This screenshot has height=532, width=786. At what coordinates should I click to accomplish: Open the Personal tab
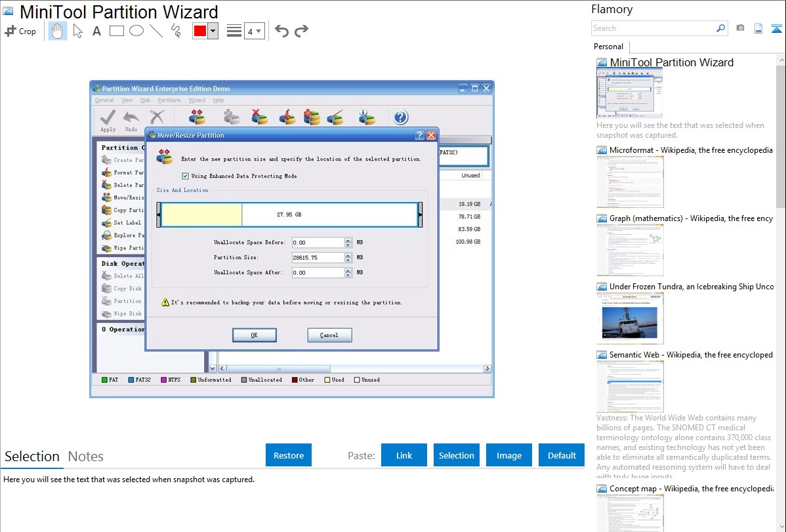pos(609,46)
